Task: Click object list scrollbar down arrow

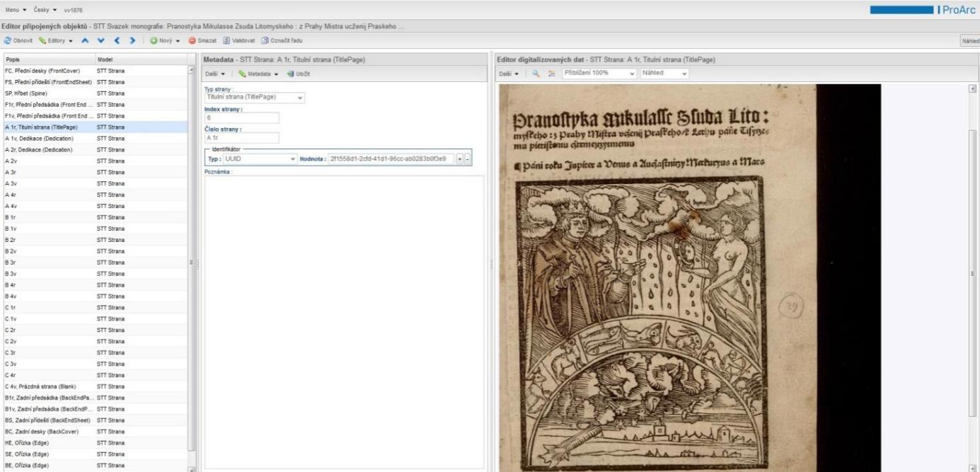Action: click(191, 468)
